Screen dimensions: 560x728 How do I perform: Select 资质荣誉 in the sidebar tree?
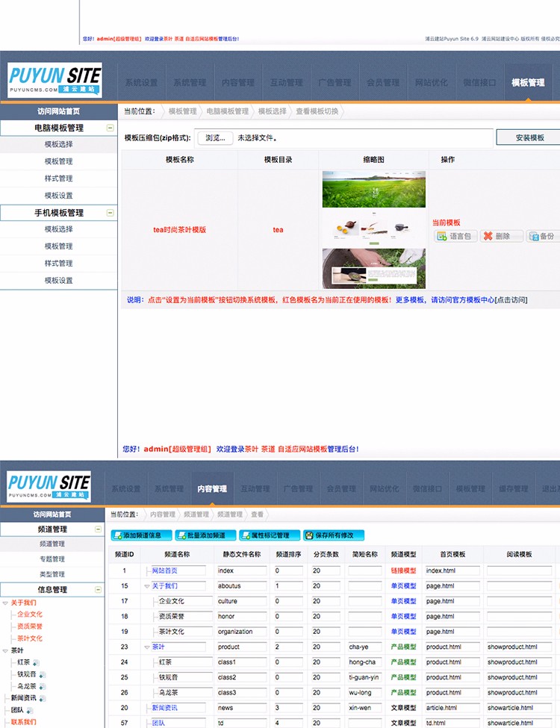point(30,626)
